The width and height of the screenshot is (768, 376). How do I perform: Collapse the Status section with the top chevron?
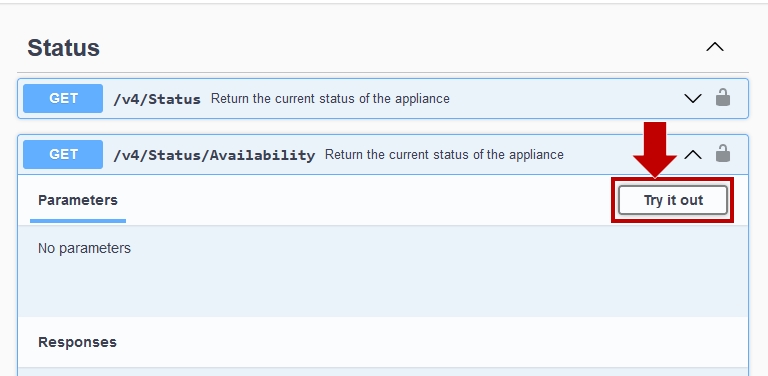click(x=715, y=47)
